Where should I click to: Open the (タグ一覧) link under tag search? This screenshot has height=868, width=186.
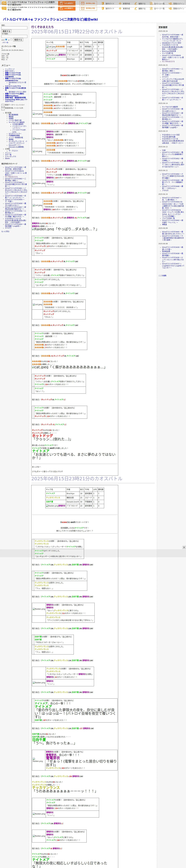tap(5, 42)
